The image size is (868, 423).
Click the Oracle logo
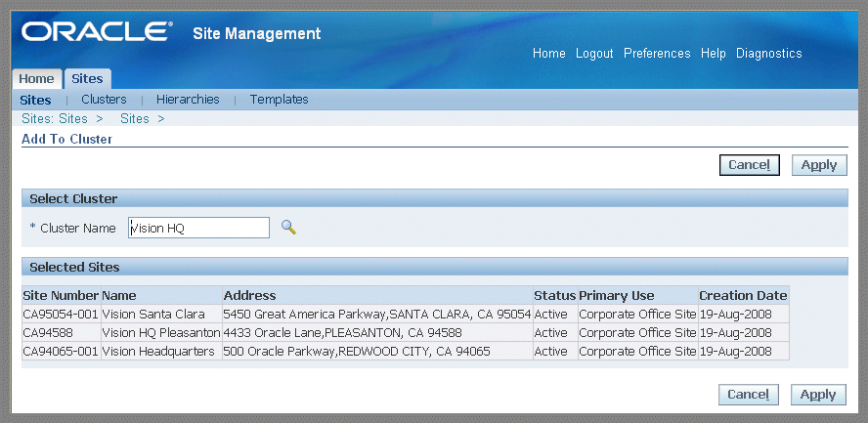pyautogui.click(x=97, y=31)
